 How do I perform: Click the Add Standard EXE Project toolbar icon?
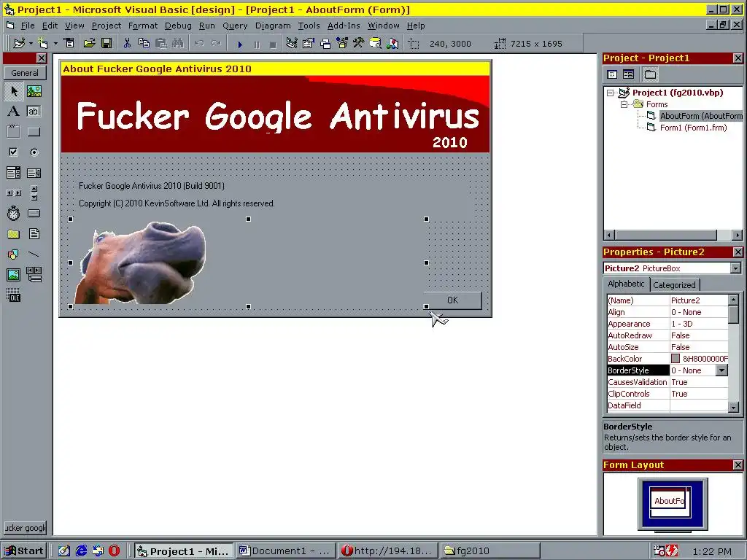click(19, 43)
